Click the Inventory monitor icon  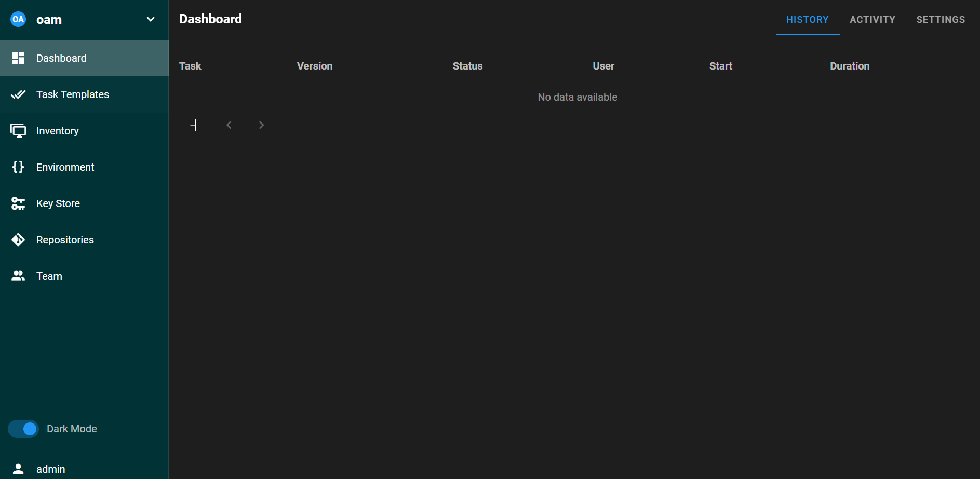[18, 131]
